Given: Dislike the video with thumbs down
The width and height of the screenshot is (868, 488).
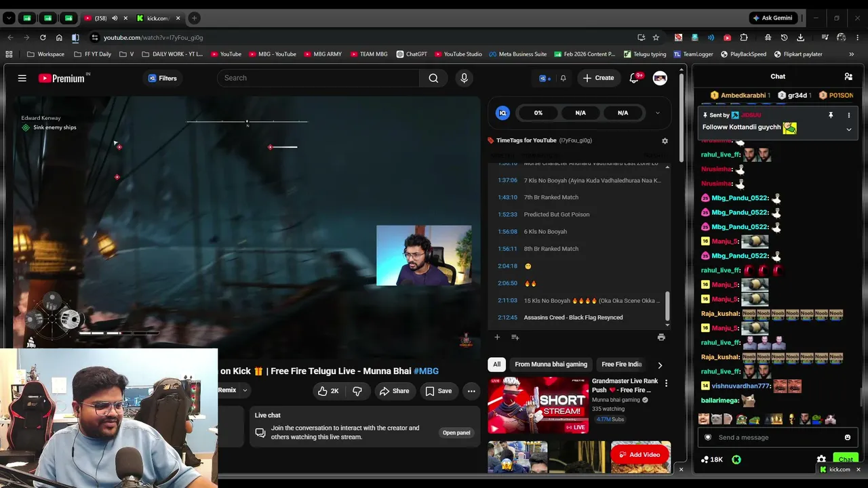Looking at the screenshot, I should (x=357, y=391).
